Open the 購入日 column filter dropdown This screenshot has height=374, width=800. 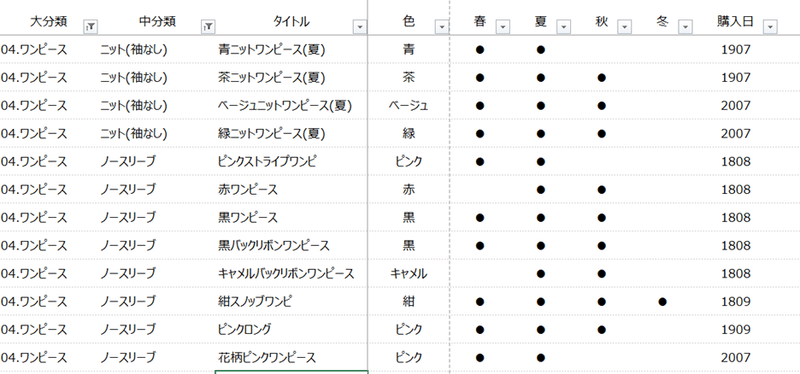pyautogui.click(x=770, y=27)
